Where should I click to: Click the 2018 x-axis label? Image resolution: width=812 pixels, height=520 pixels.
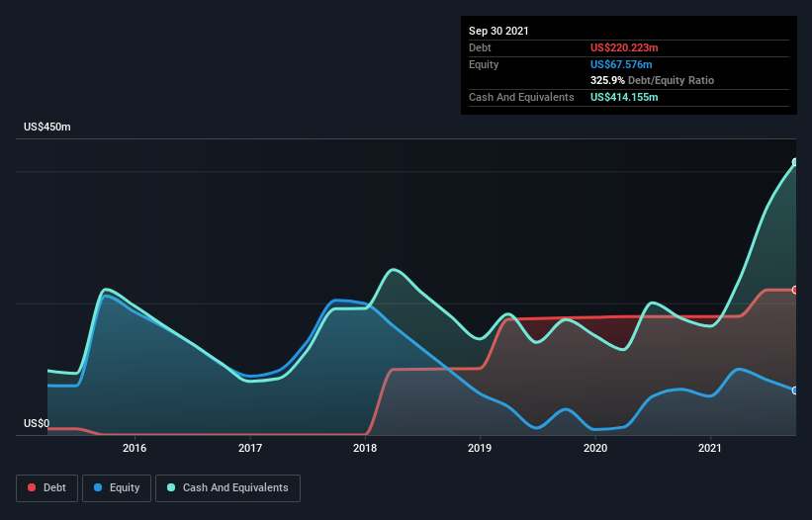365,448
